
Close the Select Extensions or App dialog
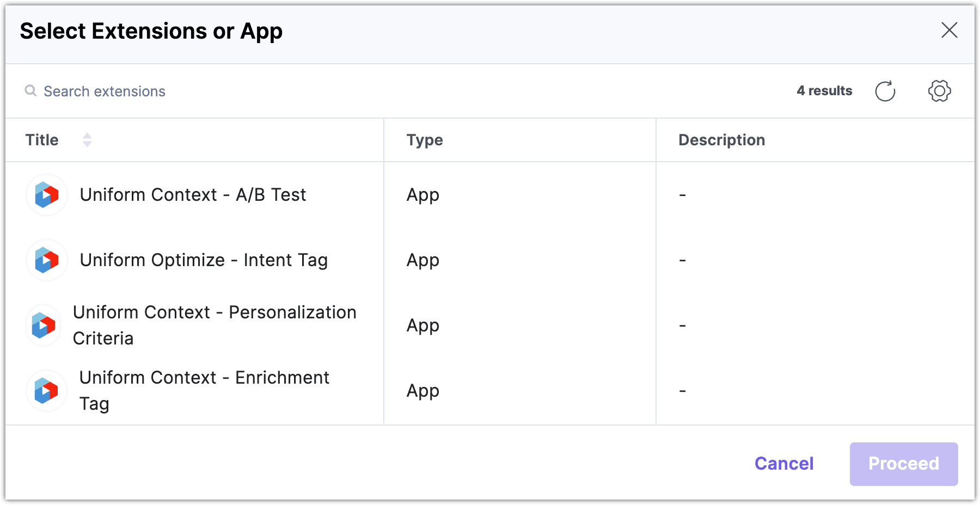[950, 31]
